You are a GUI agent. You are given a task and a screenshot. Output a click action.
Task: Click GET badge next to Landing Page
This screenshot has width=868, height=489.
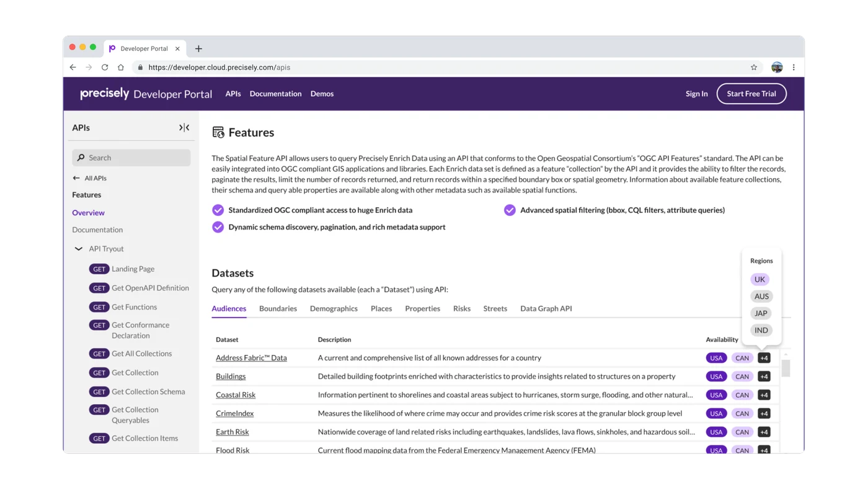pyautogui.click(x=99, y=269)
